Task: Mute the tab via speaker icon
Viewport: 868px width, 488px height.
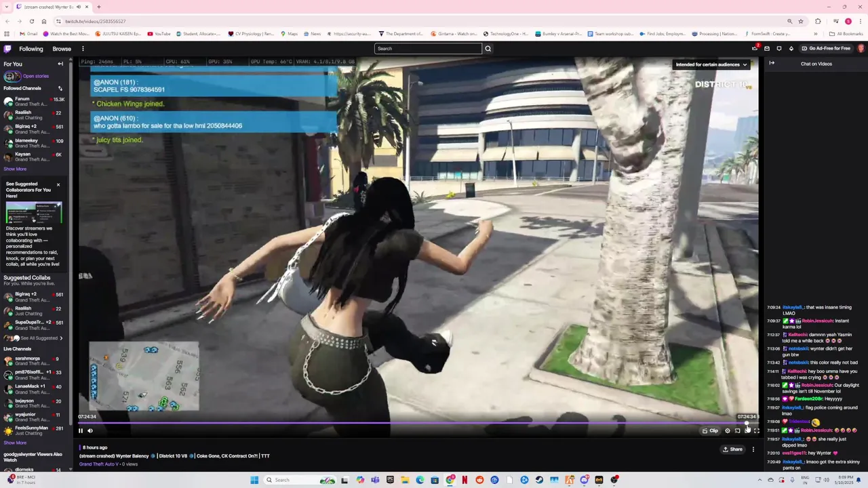Action: tap(79, 7)
